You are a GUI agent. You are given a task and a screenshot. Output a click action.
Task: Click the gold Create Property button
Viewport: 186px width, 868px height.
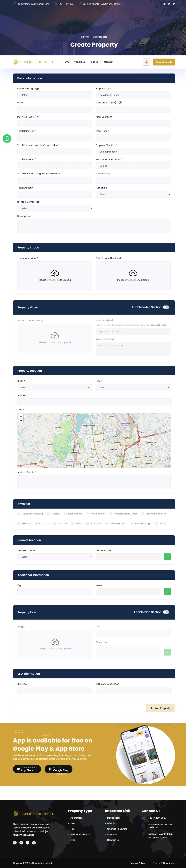pos(164,62)
